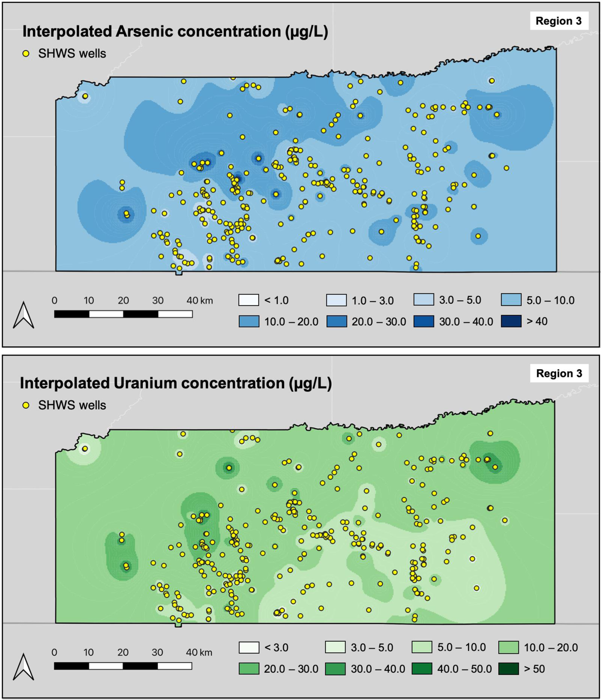Click the uranium map scale bar
This screenshot has width=602, height=700.
(x=123, y=666)
